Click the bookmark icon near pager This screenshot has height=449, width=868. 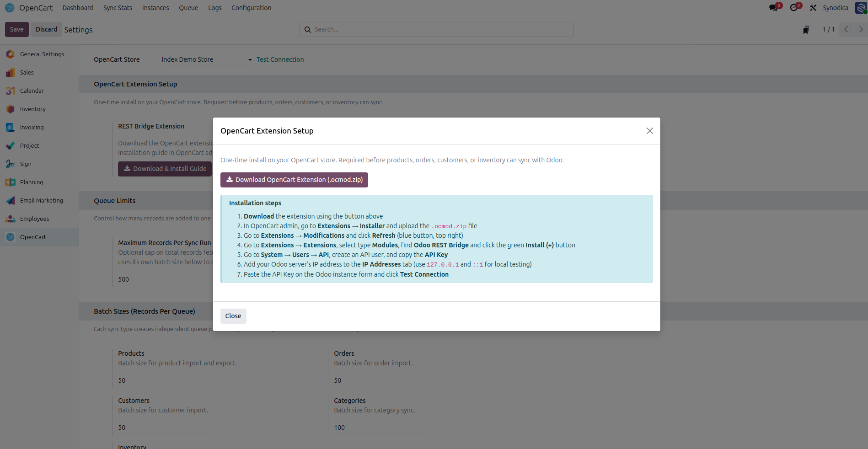(x=806, y=30)
